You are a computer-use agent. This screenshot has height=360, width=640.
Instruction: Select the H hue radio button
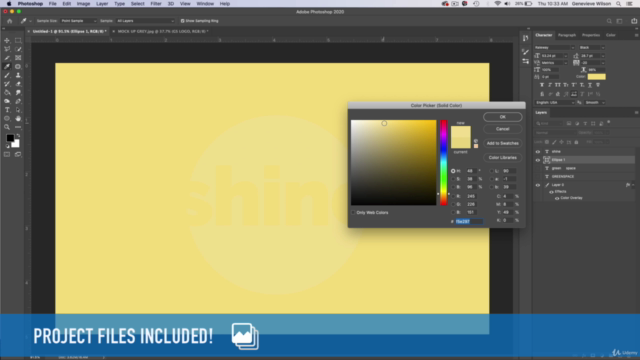tap(453, 171)
